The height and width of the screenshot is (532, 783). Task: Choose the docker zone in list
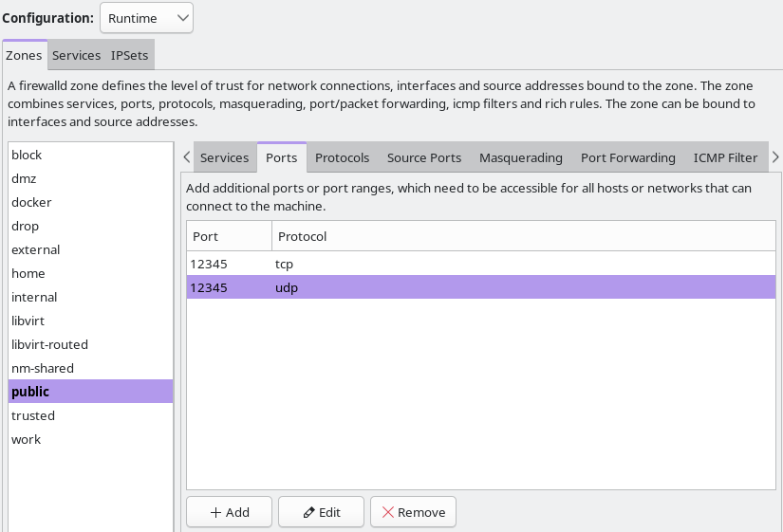tap(90, 202)
